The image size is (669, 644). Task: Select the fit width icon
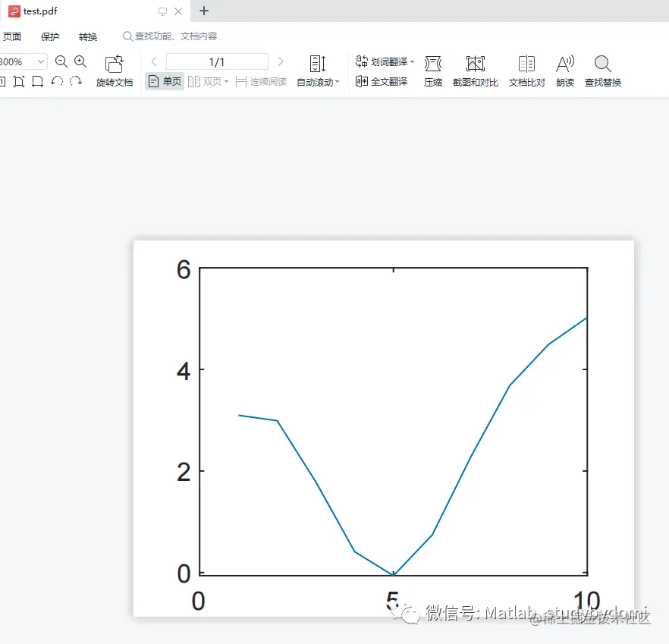38,81
